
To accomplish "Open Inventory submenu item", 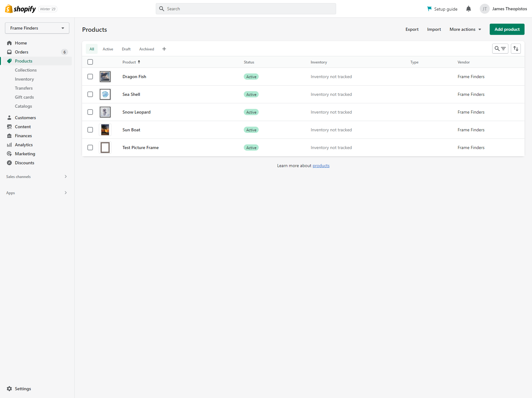I will coord(24,79).
